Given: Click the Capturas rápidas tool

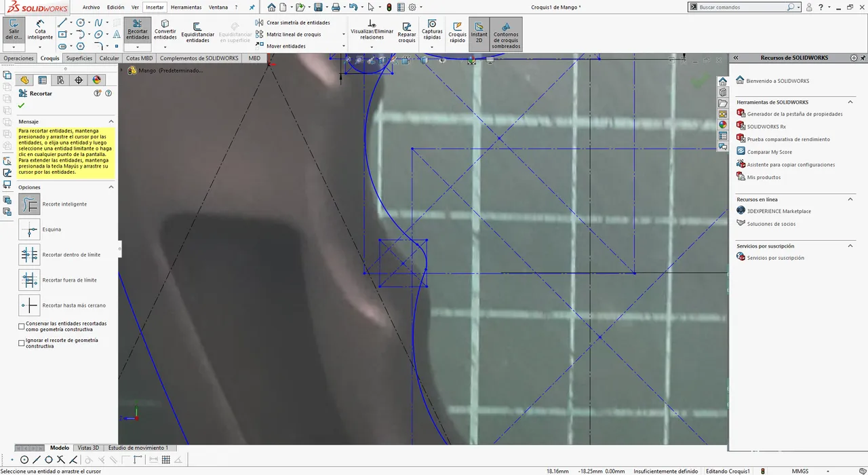Looking at the screenshot, I should pyautogui.click(x=432, y=29).
